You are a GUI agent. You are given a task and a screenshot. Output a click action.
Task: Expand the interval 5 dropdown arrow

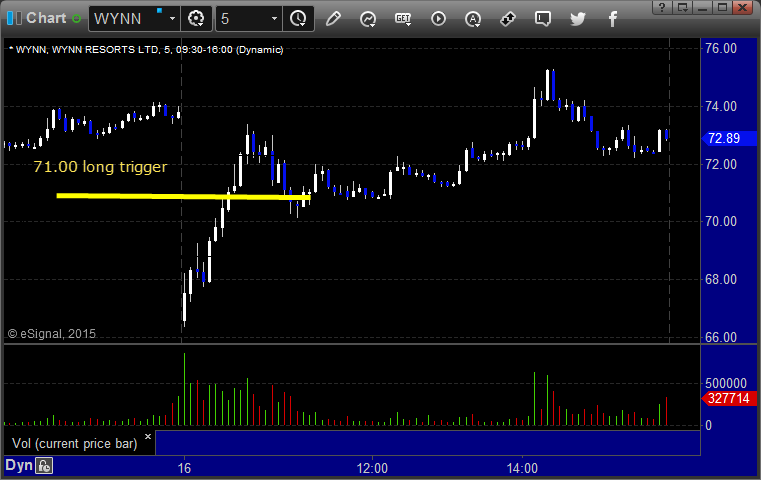click(274, 19)
